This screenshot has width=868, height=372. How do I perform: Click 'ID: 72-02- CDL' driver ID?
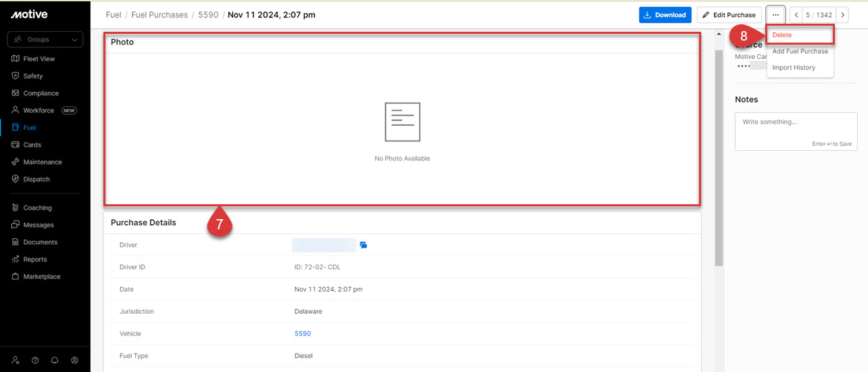point(318,267)
